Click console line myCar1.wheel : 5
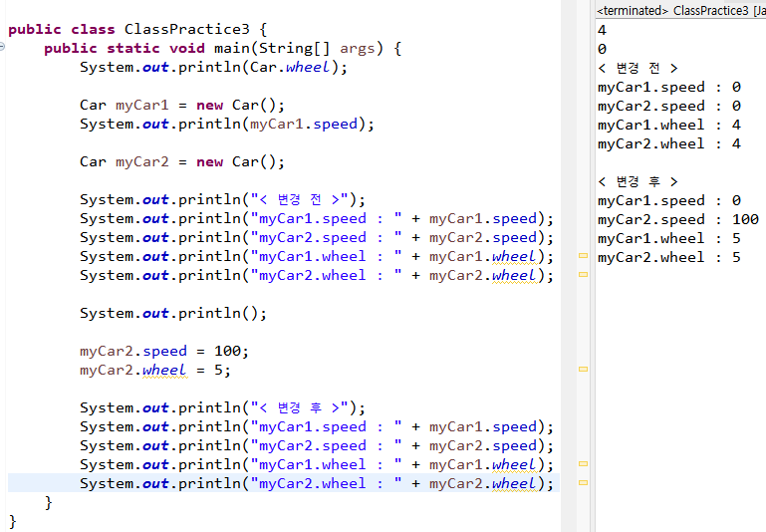The width and height of the screenshot is (766, 532). point(669,238)
